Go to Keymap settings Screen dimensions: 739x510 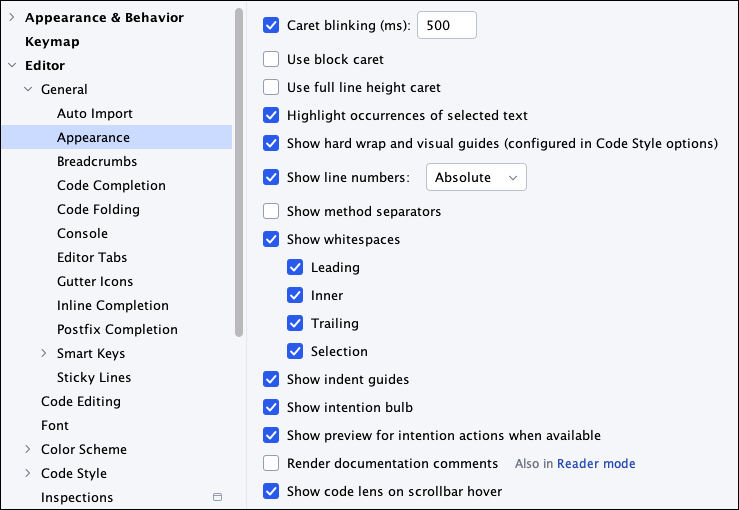coord(52,41)
